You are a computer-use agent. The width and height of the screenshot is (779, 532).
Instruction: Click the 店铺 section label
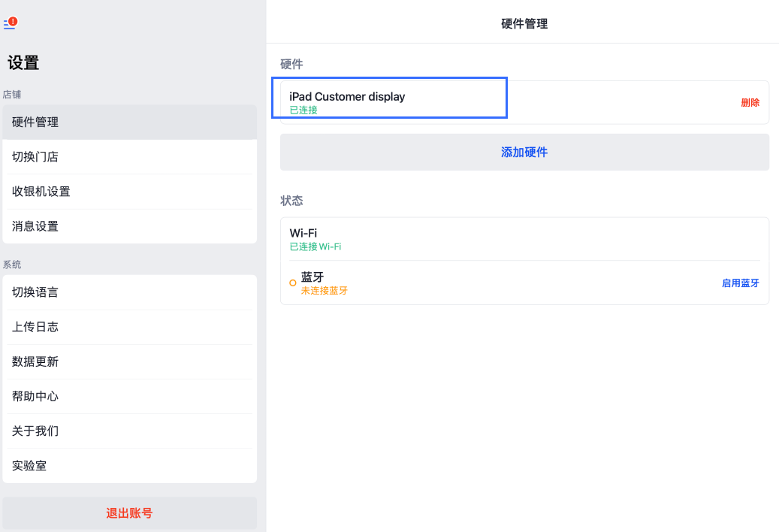(x=12, y=95)
